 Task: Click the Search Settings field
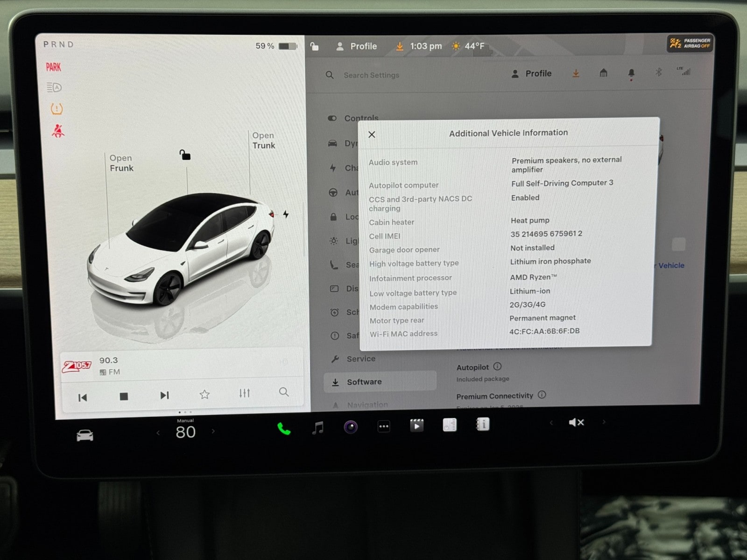[371, 75]
